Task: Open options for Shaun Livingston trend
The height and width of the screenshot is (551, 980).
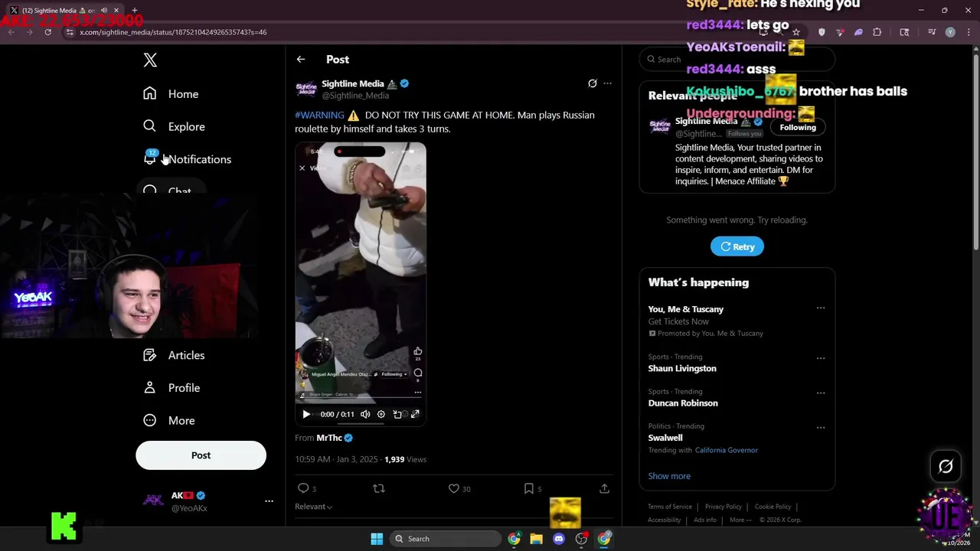Action: point(821,358)
